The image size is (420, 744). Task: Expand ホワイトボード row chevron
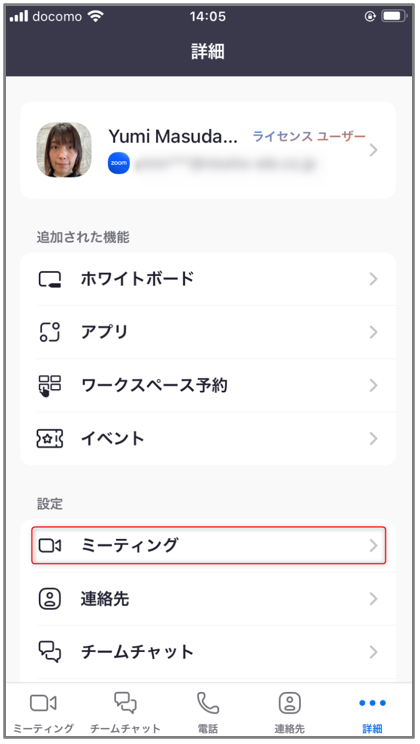click(x=373, y=279)
